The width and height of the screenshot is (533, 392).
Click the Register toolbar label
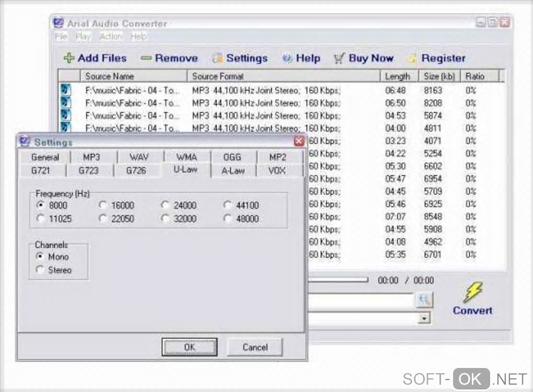click(443, 58)
